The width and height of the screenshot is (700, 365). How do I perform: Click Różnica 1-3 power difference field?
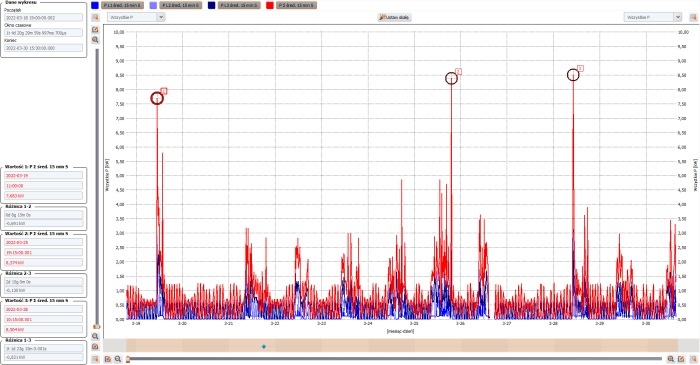pyautogui.click(x=43, y=357)
